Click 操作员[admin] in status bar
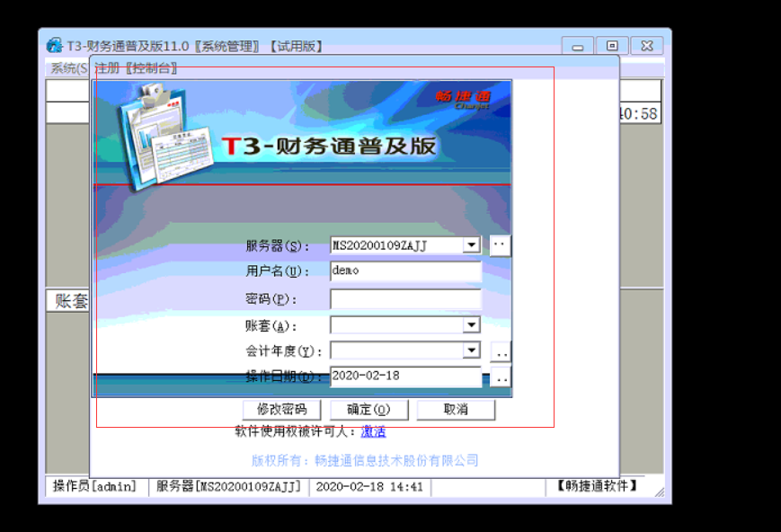Viewport: 781px width, 532px height. tap(94, 486)
